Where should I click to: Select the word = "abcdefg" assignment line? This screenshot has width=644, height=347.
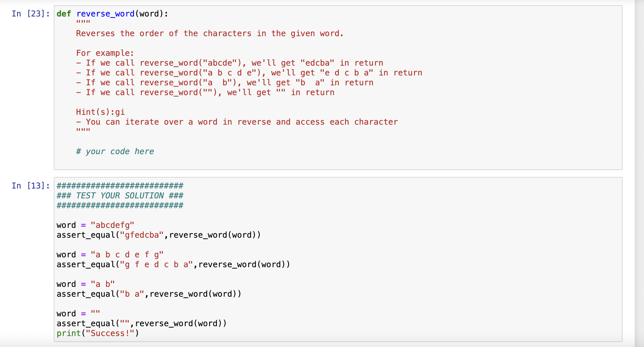[95, 225]
